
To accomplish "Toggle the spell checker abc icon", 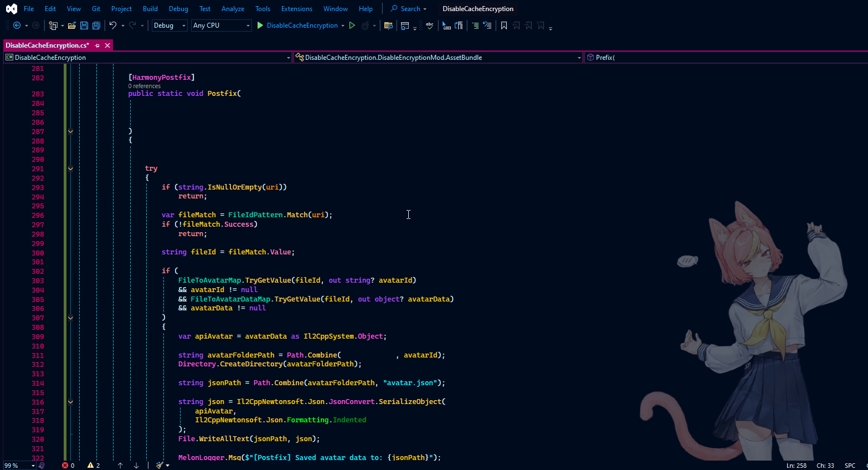I will [429, 25].
